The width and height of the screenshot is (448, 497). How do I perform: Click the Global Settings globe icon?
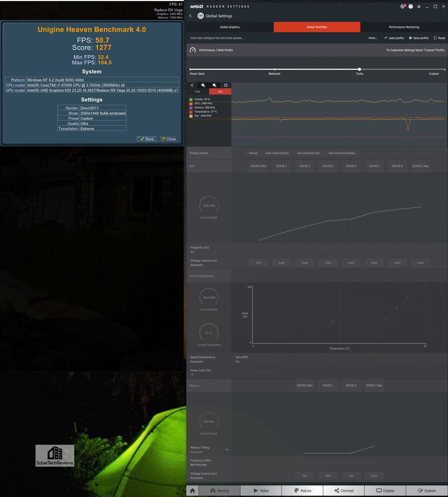200,16
